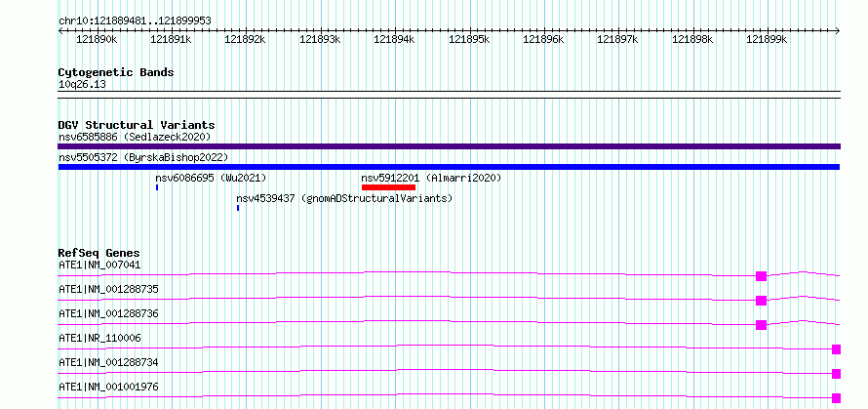The height and width of the screenshot is (409, 868).
Task: Click the 121891k ruler tick label
Action: (x=171, y=39)
